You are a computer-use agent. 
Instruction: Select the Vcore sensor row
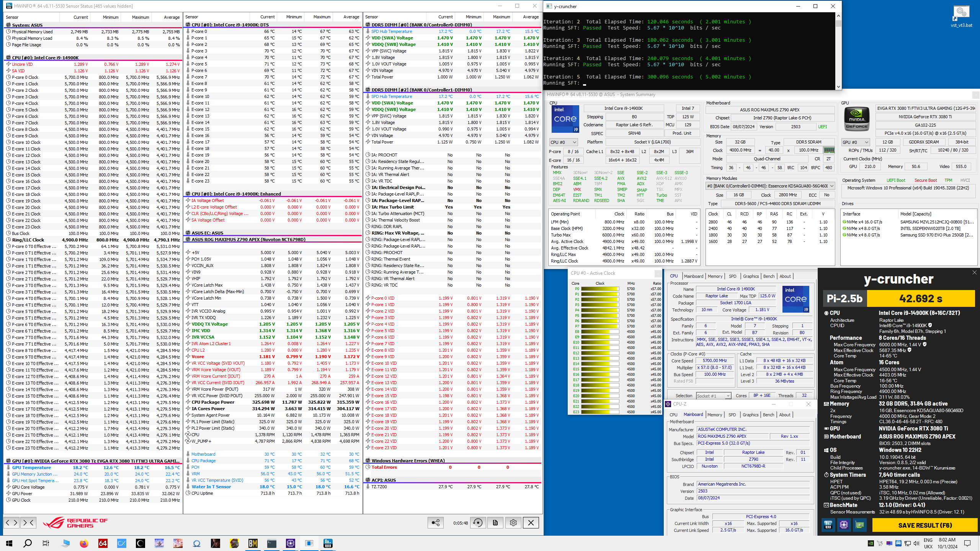[273, 357]
